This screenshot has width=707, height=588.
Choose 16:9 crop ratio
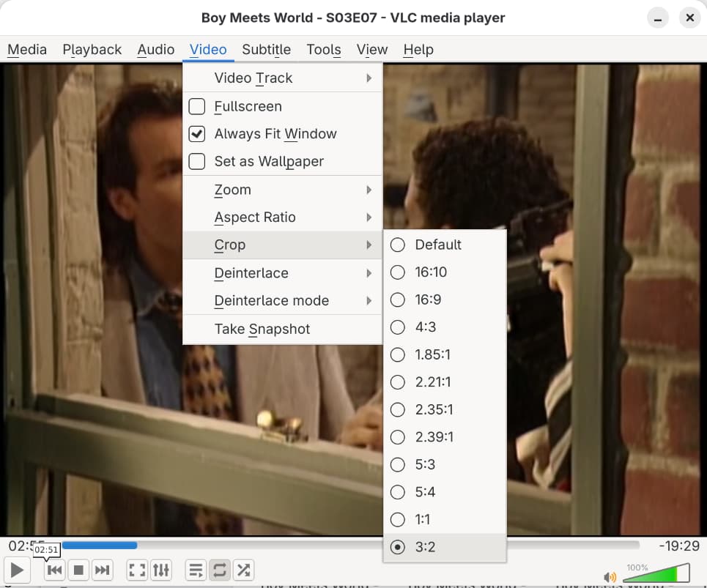pyautogui.click(x=445, y=299)
